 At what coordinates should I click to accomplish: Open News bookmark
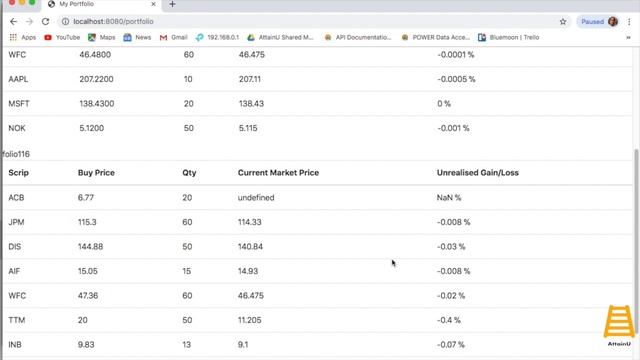137,37
